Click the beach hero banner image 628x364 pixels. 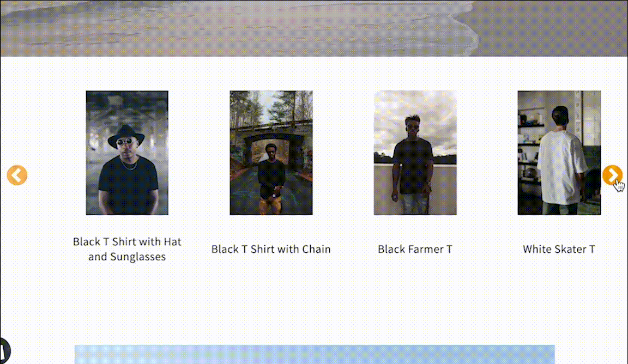click(x=314, y=28)
